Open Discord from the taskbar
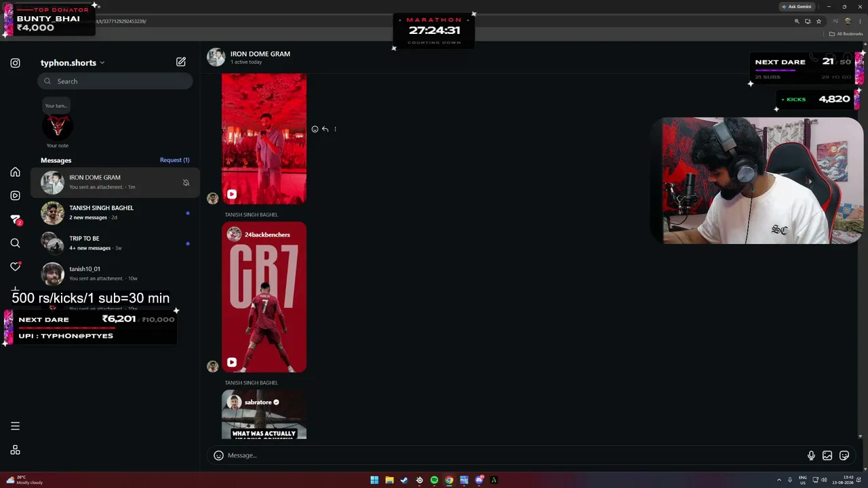This screenshot has height=488, width=868. coord(479,481)
